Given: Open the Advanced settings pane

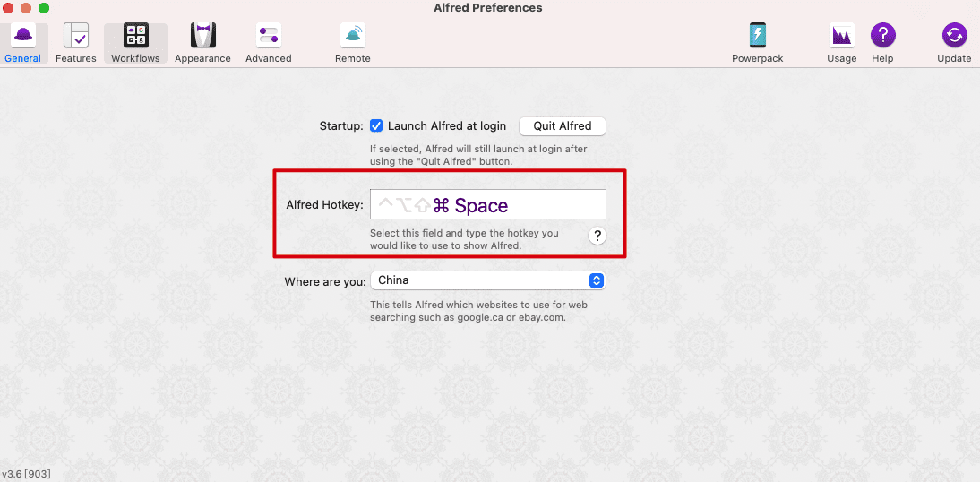Looking at the screenshot, I should click(x=268, y=36).
